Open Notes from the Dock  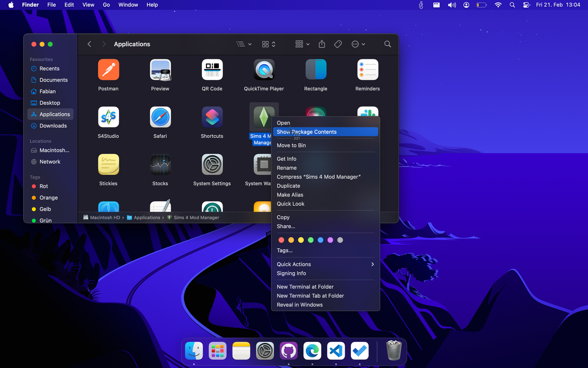[x=241, y=351]
